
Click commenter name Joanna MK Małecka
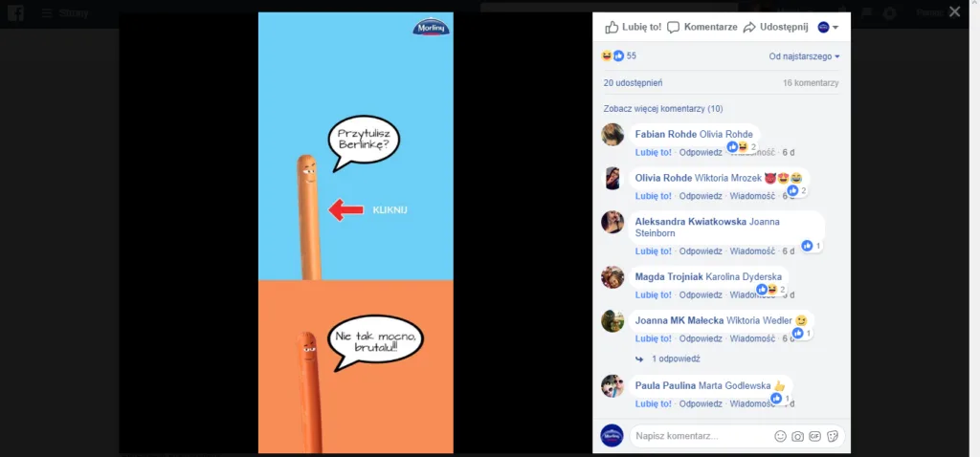[x=679, y=321]
